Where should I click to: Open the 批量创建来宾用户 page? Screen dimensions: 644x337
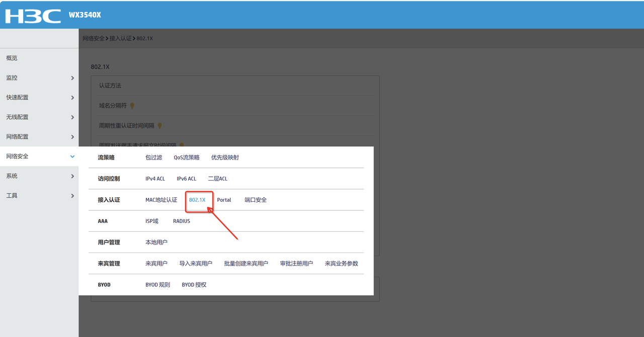[246, 263]
